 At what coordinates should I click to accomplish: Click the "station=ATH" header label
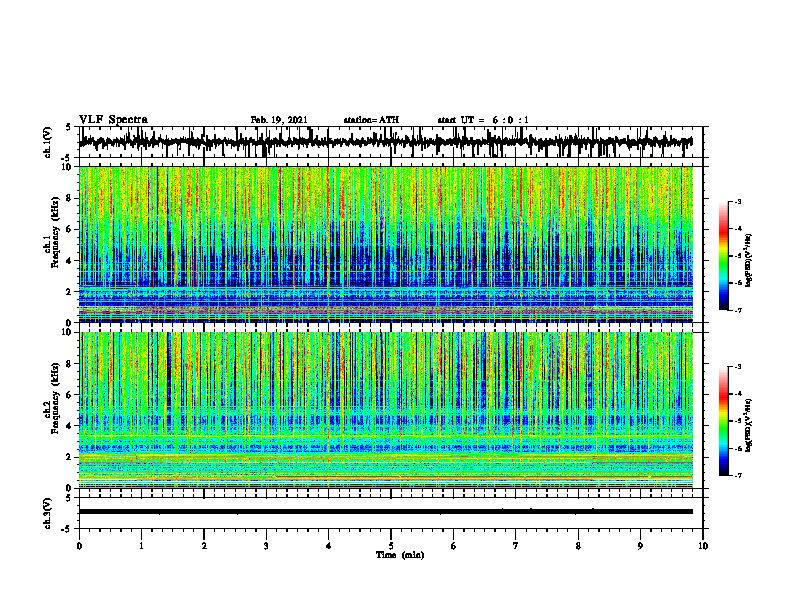[x=371, y=120]
